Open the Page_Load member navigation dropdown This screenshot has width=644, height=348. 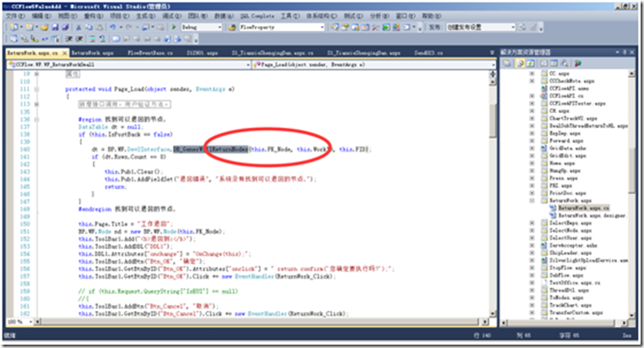coord(493,64)
